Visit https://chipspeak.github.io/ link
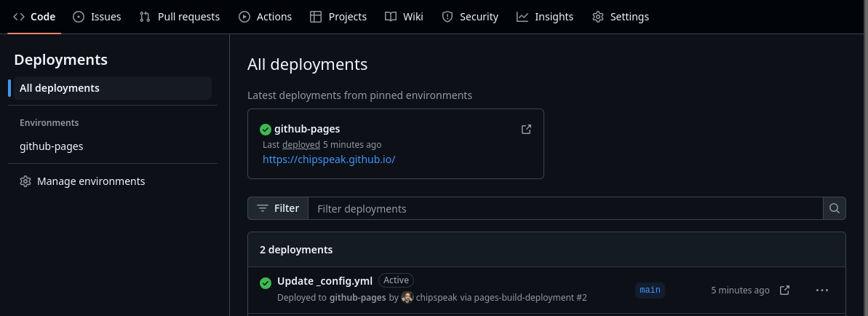Image resolution: width=868 pixels, height=316 pixels. coord(329,159)
